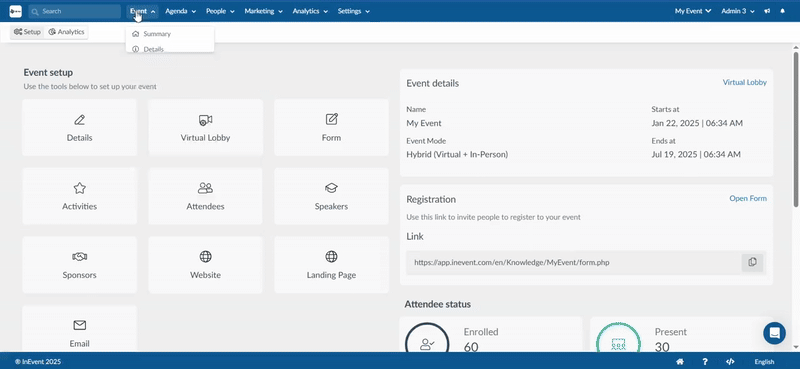
Task: Open the Attendees setup card
Action: coord(205,196)
